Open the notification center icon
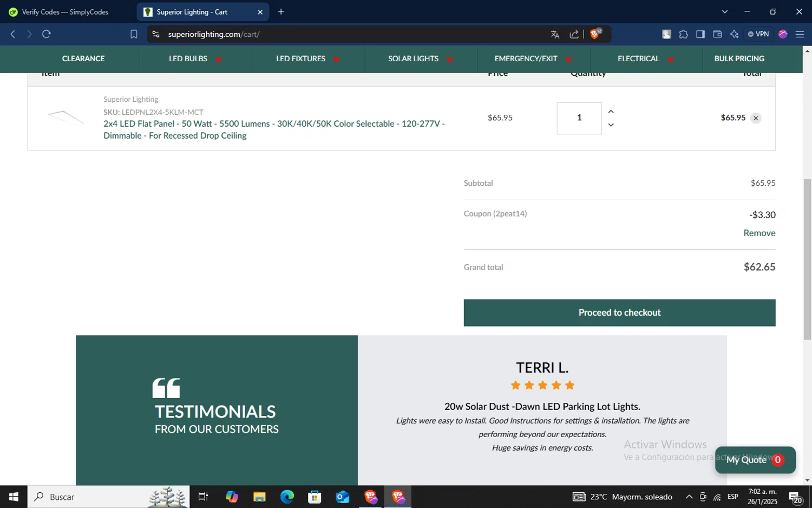 795,497
